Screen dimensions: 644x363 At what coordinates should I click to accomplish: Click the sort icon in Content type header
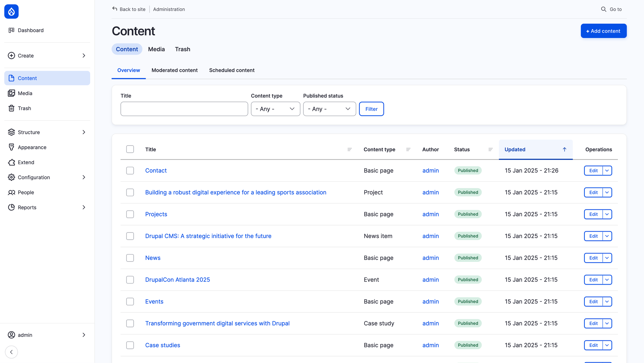408,149
